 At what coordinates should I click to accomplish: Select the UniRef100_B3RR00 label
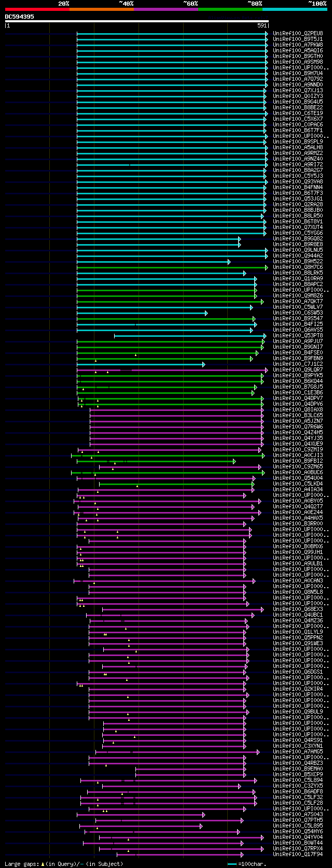(x=298, y=523)
